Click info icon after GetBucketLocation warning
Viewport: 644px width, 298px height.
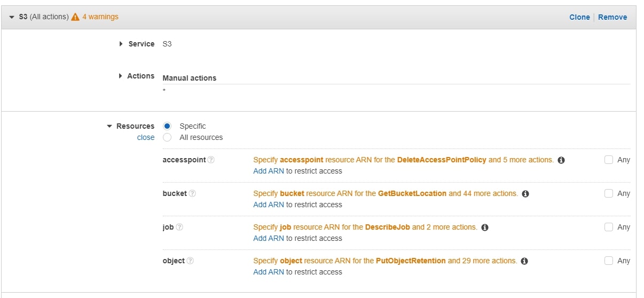pos(525,194)
